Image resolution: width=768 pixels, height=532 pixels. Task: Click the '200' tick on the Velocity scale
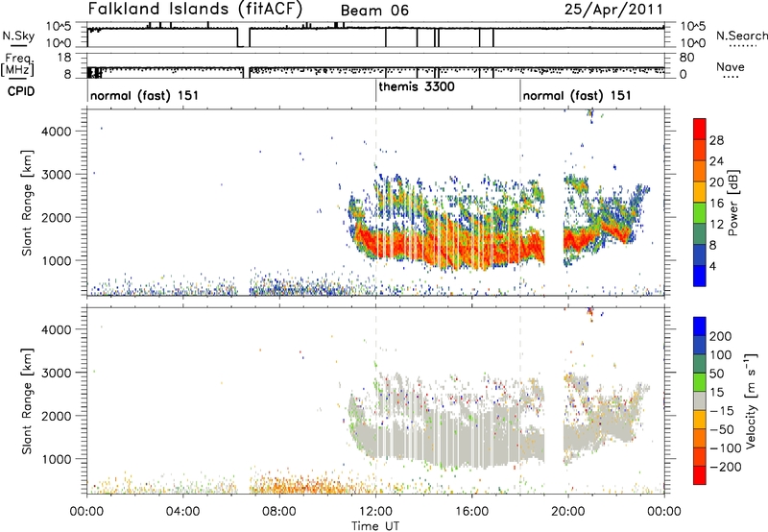[721, 336]
